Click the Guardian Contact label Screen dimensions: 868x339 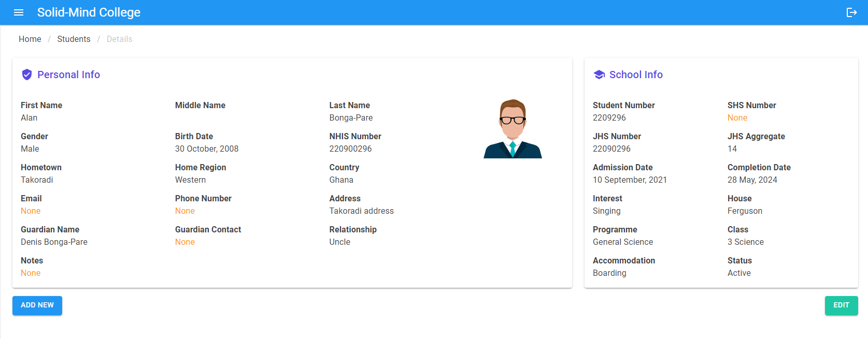[x=208, y=230]
